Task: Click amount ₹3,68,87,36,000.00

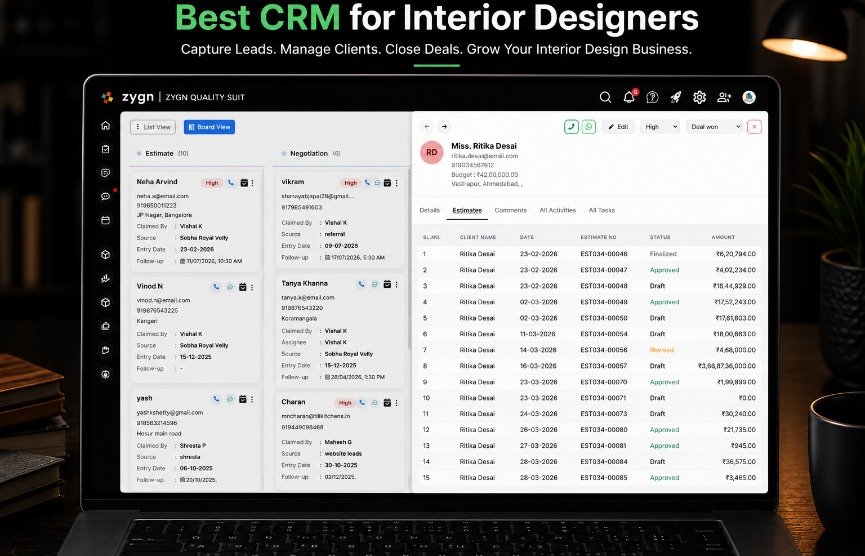Action: [727, 366]
